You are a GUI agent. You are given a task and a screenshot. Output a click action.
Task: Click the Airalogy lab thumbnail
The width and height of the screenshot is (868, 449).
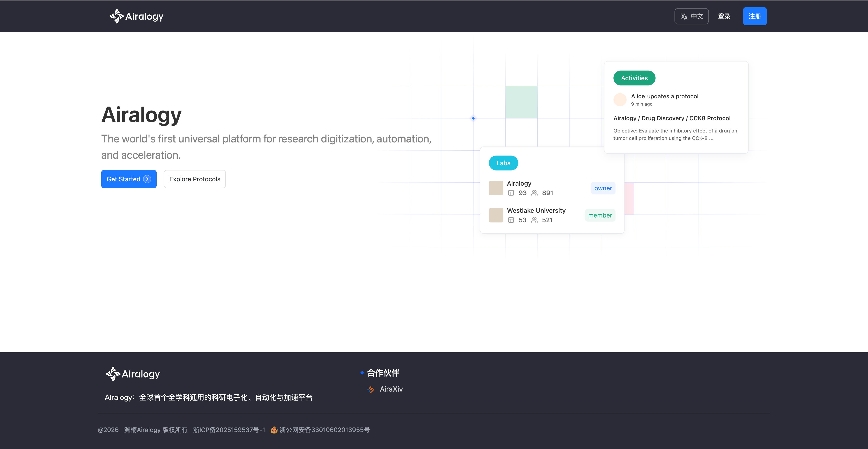tap(496, 188)
